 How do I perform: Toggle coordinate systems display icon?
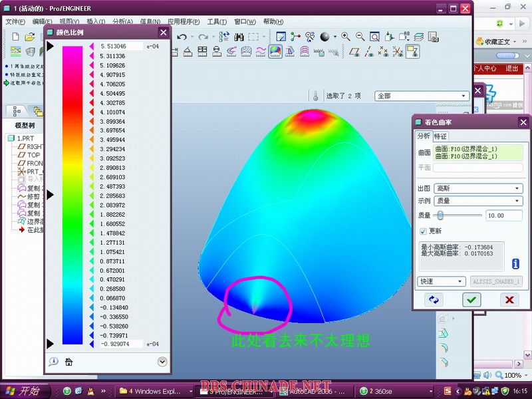[398, 52]
